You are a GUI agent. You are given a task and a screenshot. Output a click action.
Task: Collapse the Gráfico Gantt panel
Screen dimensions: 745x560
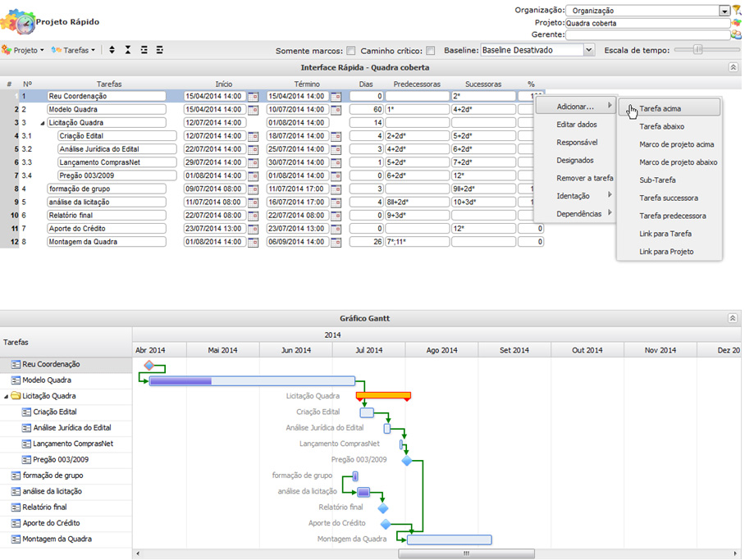[x=733, y=318]
